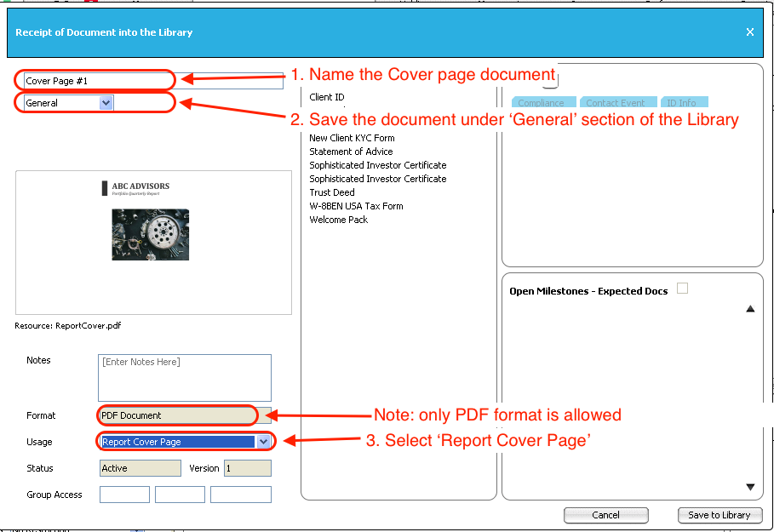Open the Contact Event tab

click(x=615, y=103)
